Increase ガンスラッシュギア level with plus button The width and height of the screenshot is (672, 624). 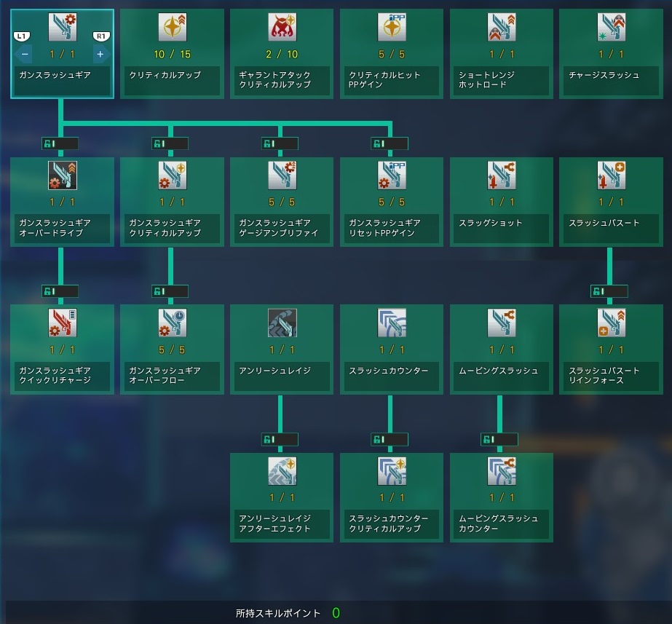[x=100, y=54]
